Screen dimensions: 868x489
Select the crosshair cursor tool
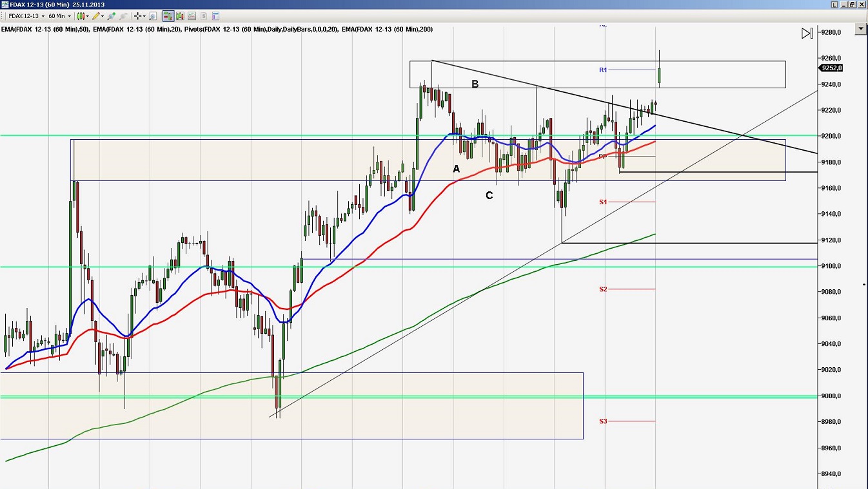137,15
